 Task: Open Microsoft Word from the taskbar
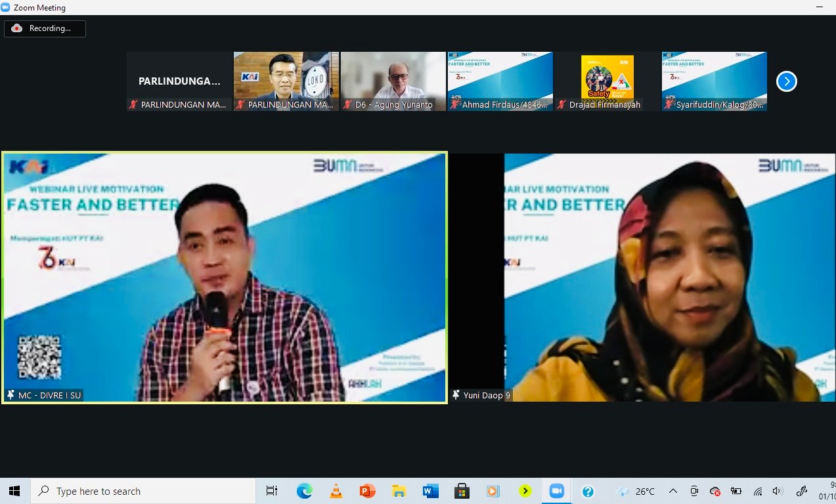(430, 491)
